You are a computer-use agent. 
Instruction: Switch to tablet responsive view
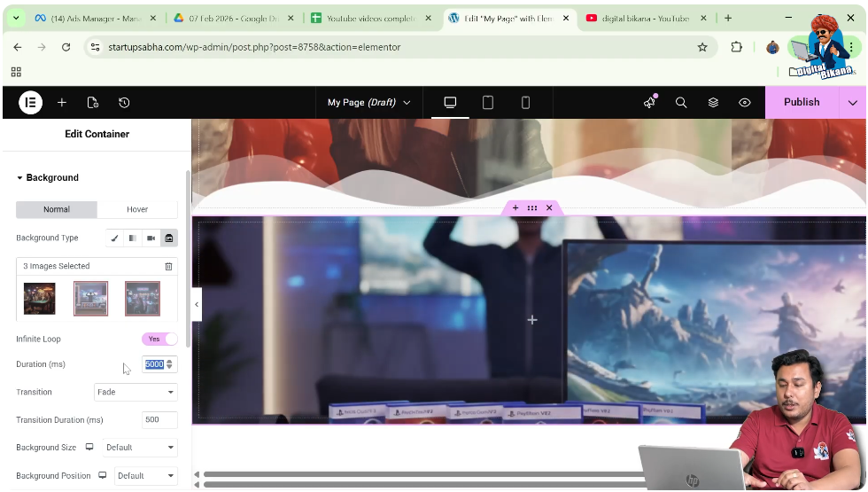tap(487, 102)
